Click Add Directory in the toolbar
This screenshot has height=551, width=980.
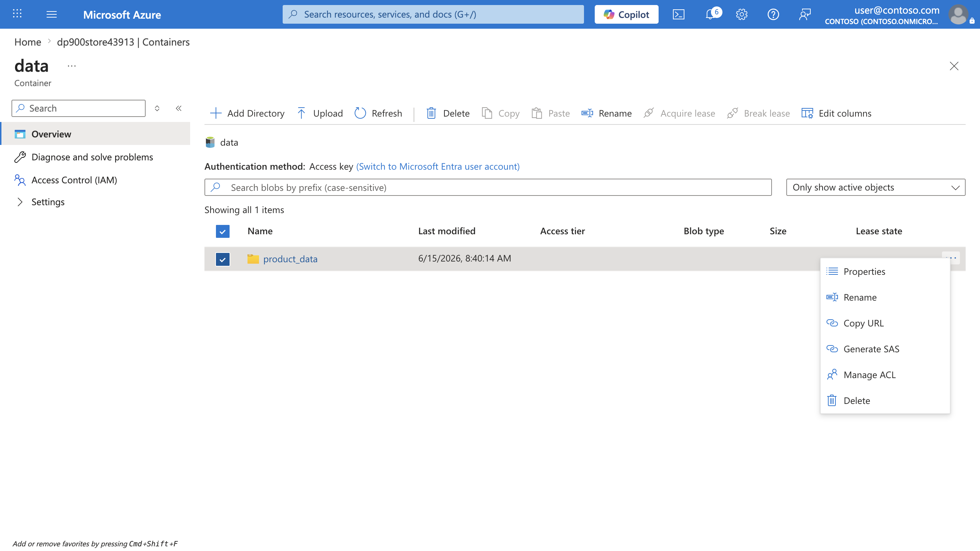(x=247, y=113)
